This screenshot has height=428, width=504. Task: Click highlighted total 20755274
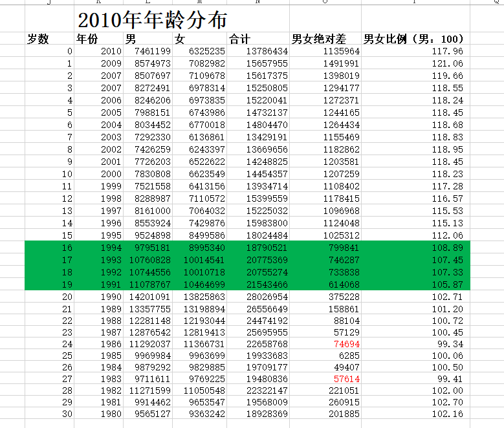[x=267, y=272]
